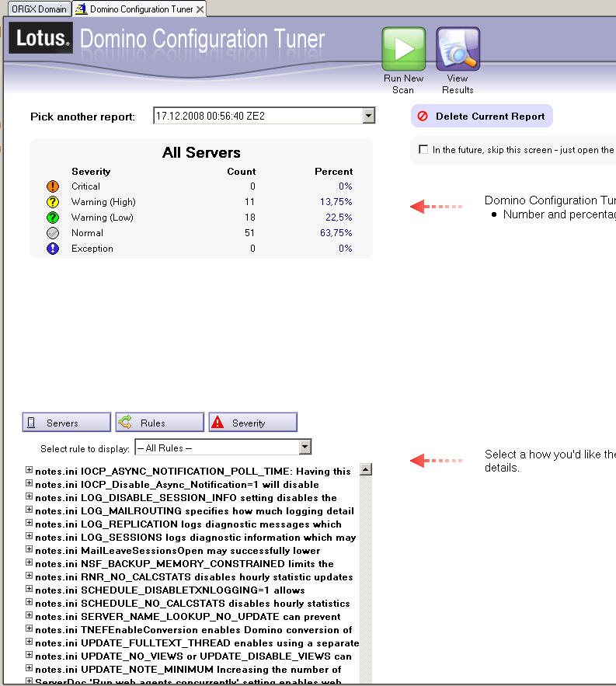Click the red prohibited icon on Delete Current Report
Screen dimensions: 616x686
(422, 116)
